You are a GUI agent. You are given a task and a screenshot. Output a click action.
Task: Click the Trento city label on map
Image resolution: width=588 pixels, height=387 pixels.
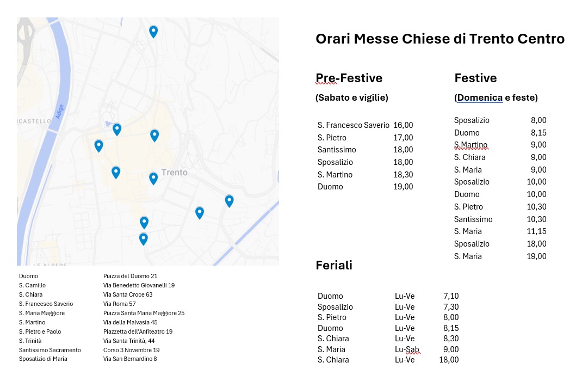174,173
